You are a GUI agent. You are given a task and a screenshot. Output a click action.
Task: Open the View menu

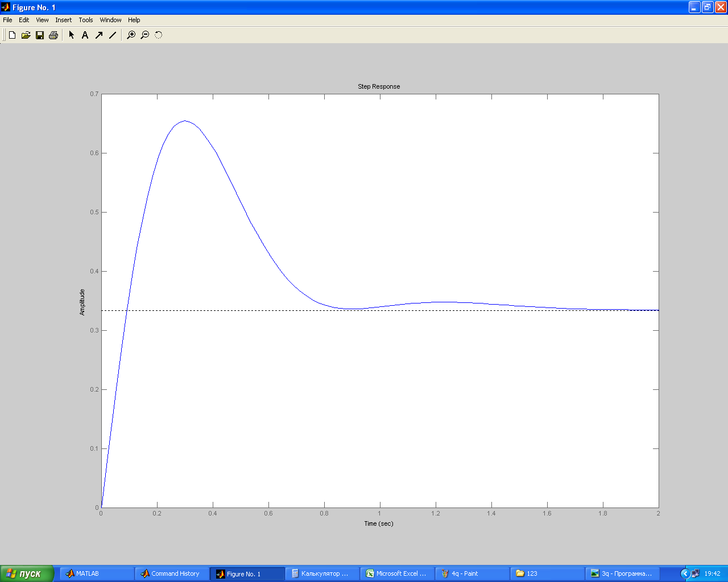tap(42, 20)
